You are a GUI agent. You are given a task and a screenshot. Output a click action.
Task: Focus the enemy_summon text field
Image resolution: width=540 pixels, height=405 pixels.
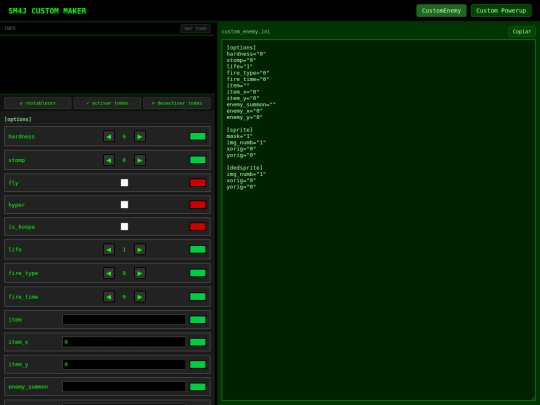(124, 387)
